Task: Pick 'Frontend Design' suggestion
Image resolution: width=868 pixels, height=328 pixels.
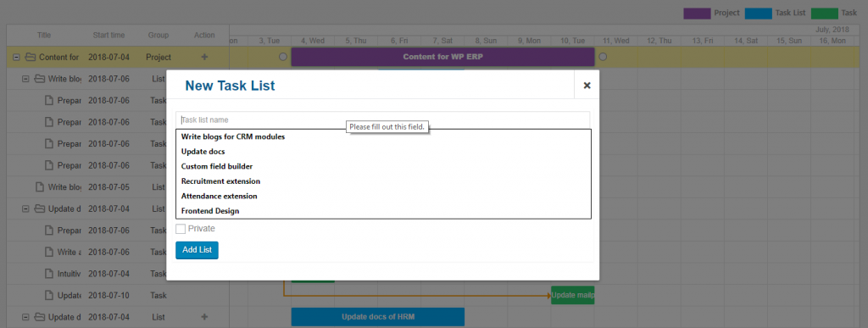Action: pos(210,211)
